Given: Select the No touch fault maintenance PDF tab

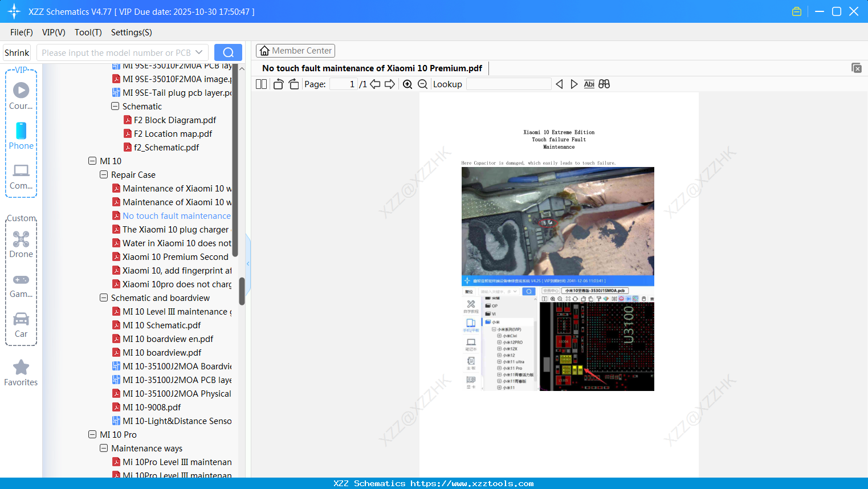Looking at the screenshot, I should pyautogui.click(x=372, y=68).
